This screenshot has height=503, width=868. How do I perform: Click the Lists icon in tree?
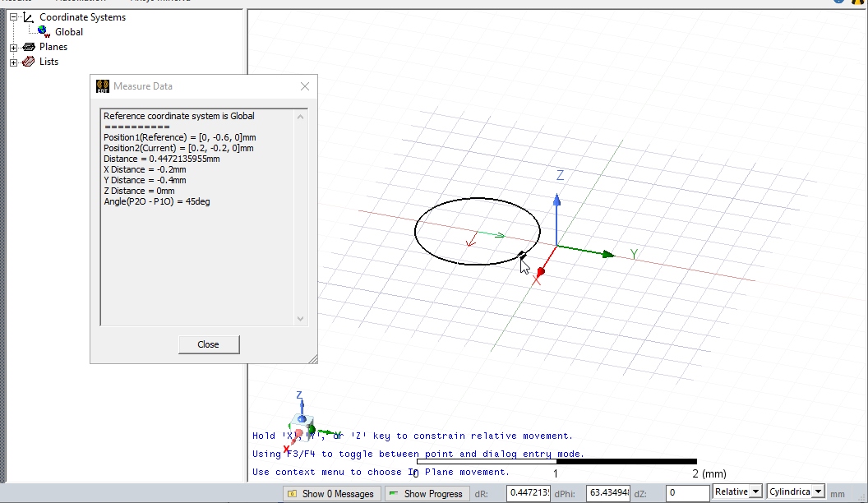[28, 62]
